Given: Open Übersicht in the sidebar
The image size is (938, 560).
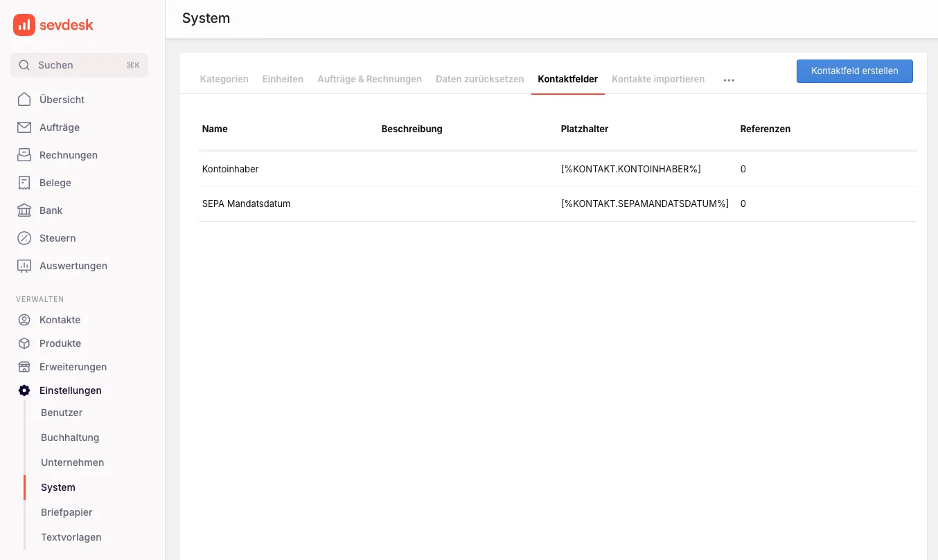Looking at the screenshot, I should tap(62, 100).
